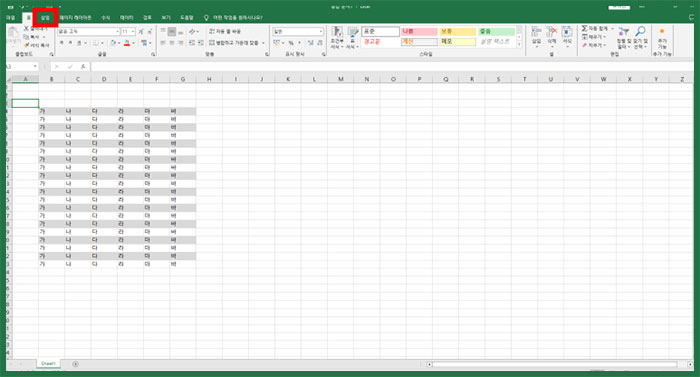
Task: Expand the cell styles gallery more arrow
Action: click(519, 45)
